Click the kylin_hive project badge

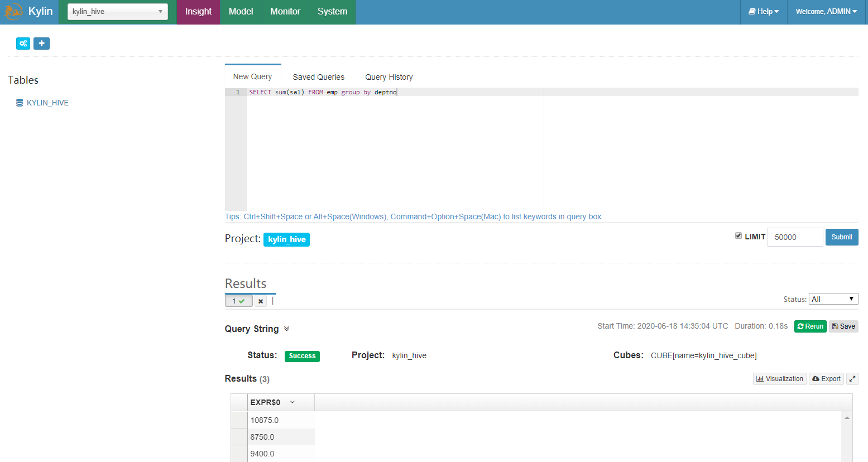(x=286, y=239)
